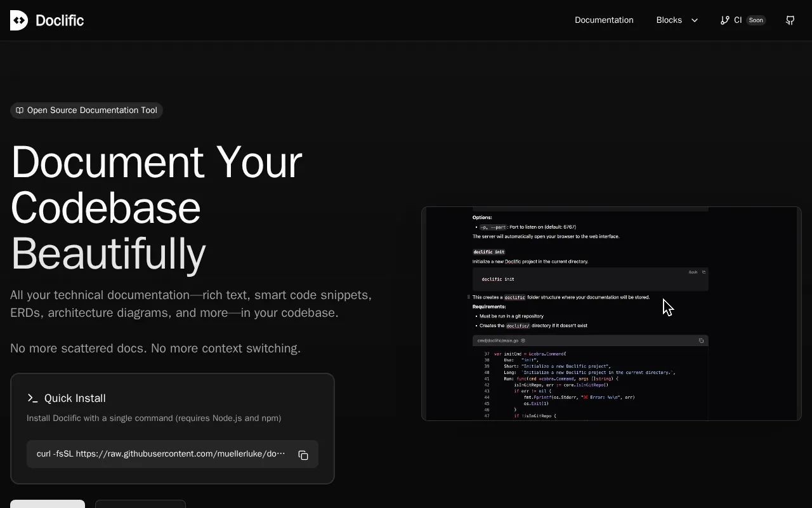812x508 pixels.
Task: Open the Doclific home brand name
Action: point(60,20)
